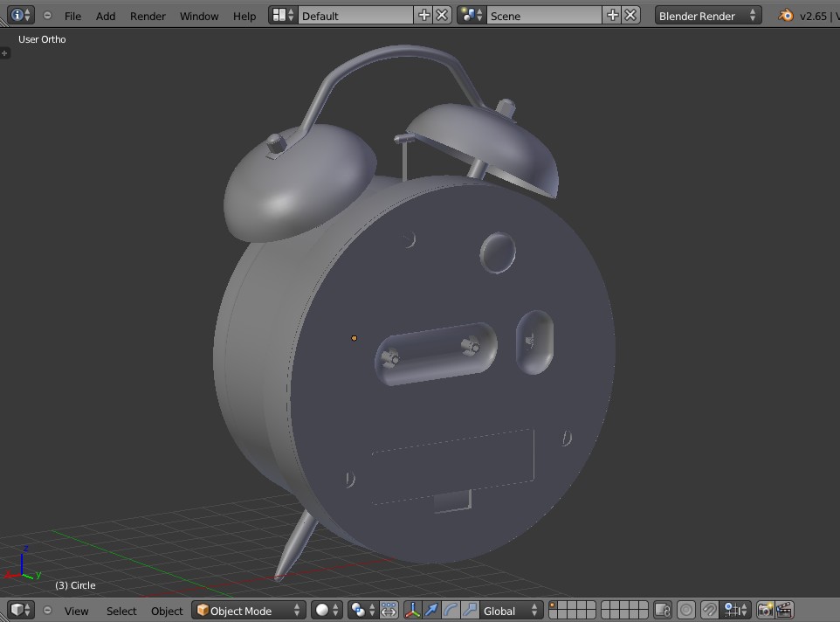Click the screen layout browse icon beside Default
Viewport: 840px width, 622px height.
(281, 15)
